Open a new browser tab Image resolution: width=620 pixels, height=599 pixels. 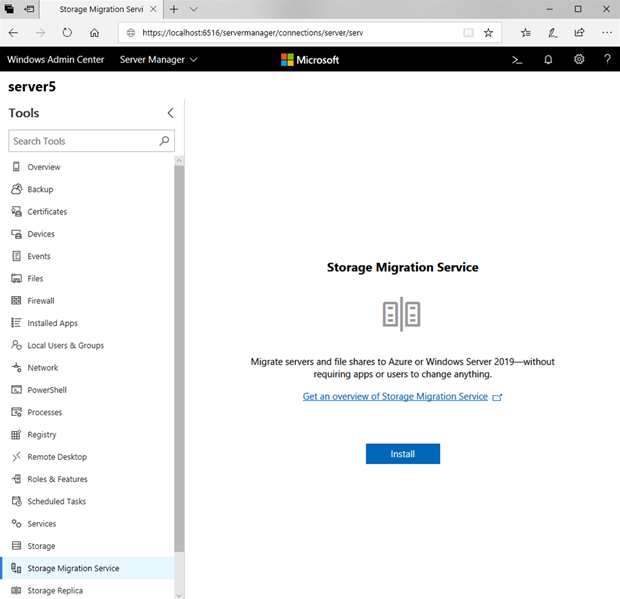tap(174, 9)
